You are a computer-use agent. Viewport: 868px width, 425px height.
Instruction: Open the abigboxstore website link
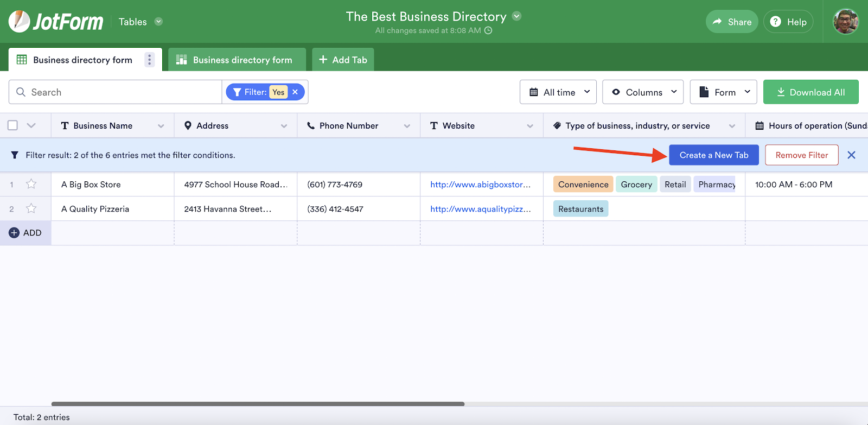(x=480, y=185)
